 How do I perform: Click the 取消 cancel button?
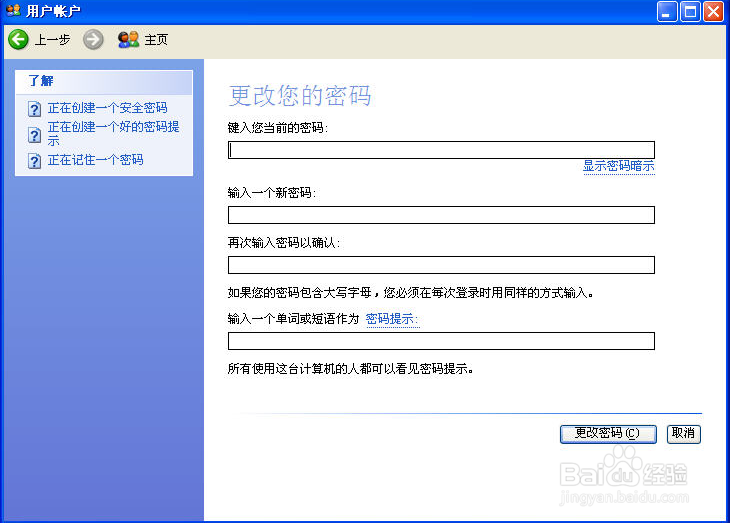tap(683, 434)
